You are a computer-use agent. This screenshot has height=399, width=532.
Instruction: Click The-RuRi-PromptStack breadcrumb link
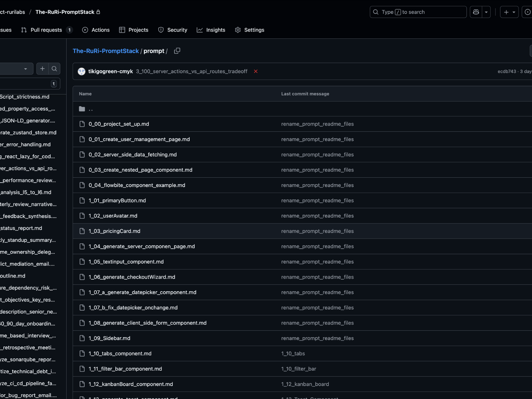[x=106, y=51]
